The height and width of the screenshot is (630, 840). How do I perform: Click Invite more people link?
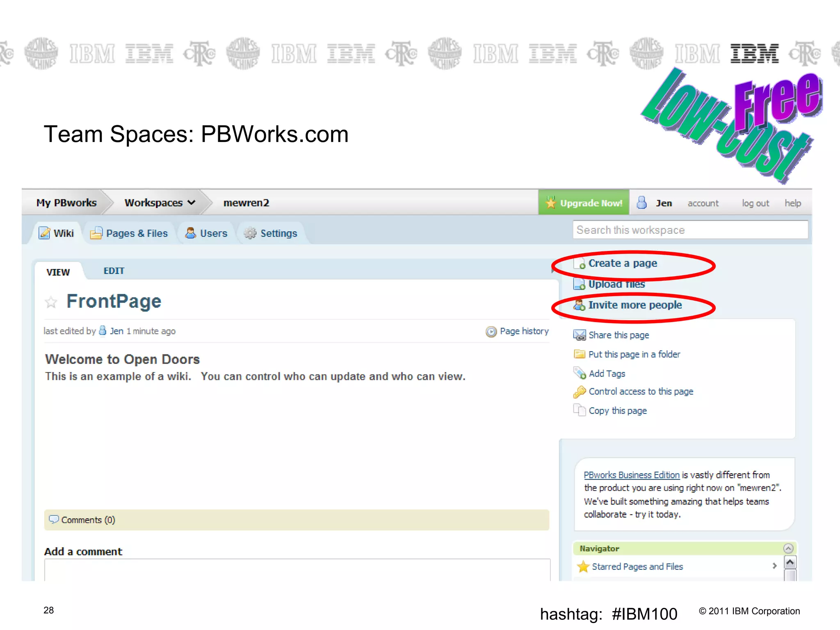coord(635,305)
